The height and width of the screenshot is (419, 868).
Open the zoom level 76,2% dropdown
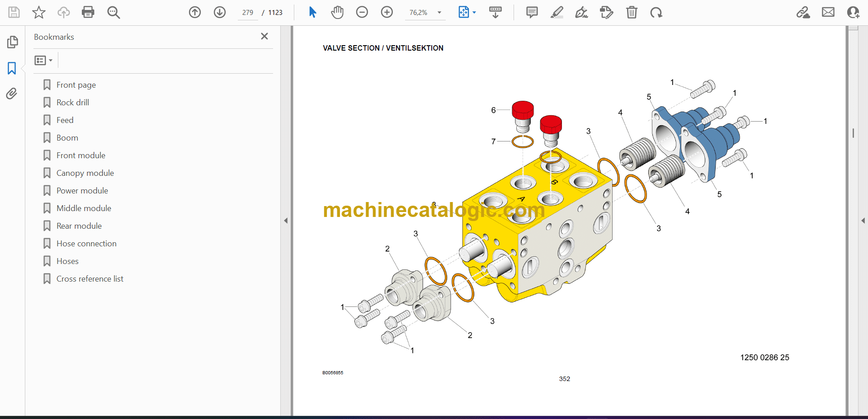tap(439, 13)
